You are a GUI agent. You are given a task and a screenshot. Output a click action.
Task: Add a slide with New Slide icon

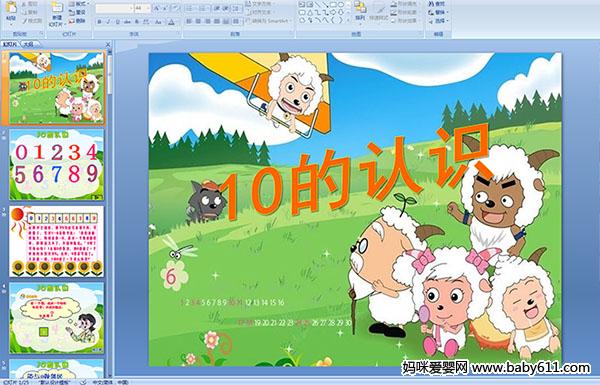coord(57,7)
